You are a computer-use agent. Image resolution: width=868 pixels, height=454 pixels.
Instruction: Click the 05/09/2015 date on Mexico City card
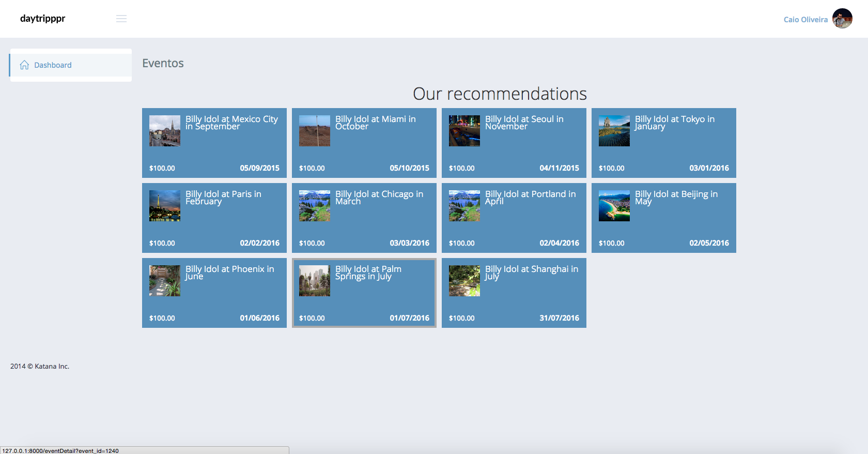pyautogui.click(x=259, y=168)
